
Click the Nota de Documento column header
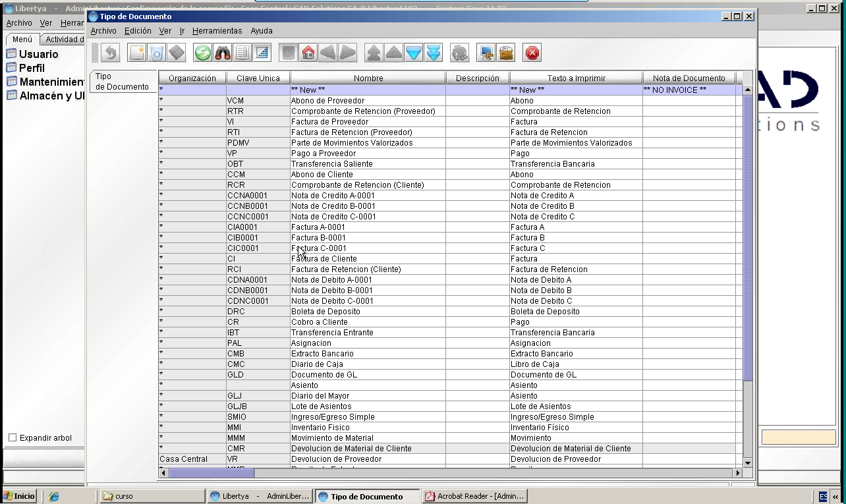[x=689, y=78]
